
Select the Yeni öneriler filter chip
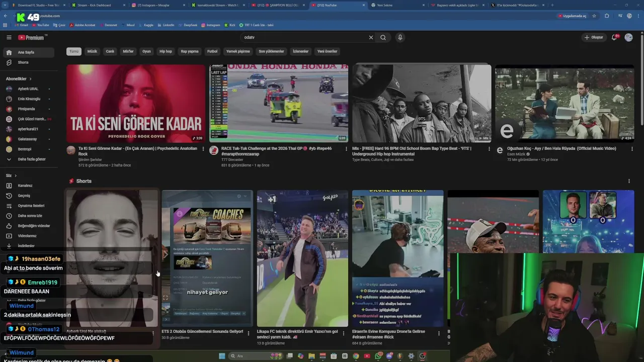coord(327,51)
